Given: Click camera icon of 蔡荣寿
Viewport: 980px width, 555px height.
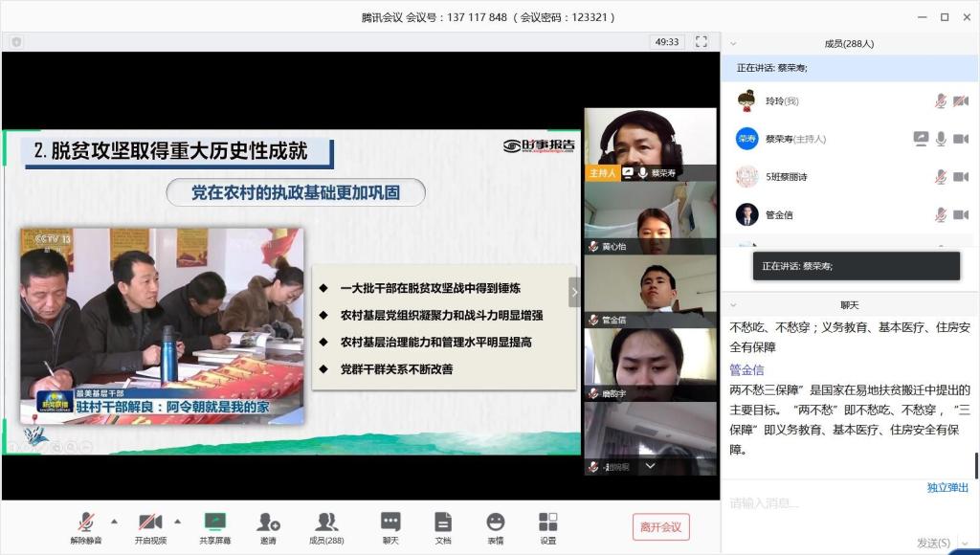Looking at the screenshot, I should [x=961, y=139].
